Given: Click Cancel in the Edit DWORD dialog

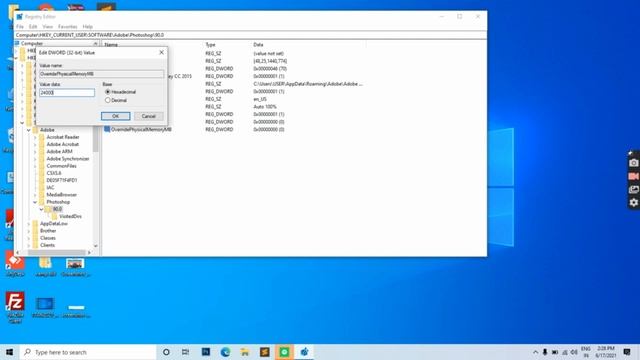Looking at the screenshot, I should coord(149,116).
